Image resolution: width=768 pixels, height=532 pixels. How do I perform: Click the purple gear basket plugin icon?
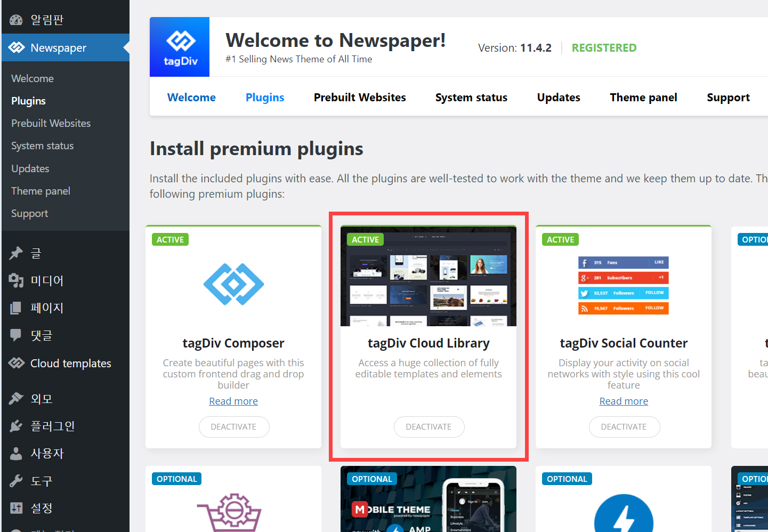coord(230,513)
